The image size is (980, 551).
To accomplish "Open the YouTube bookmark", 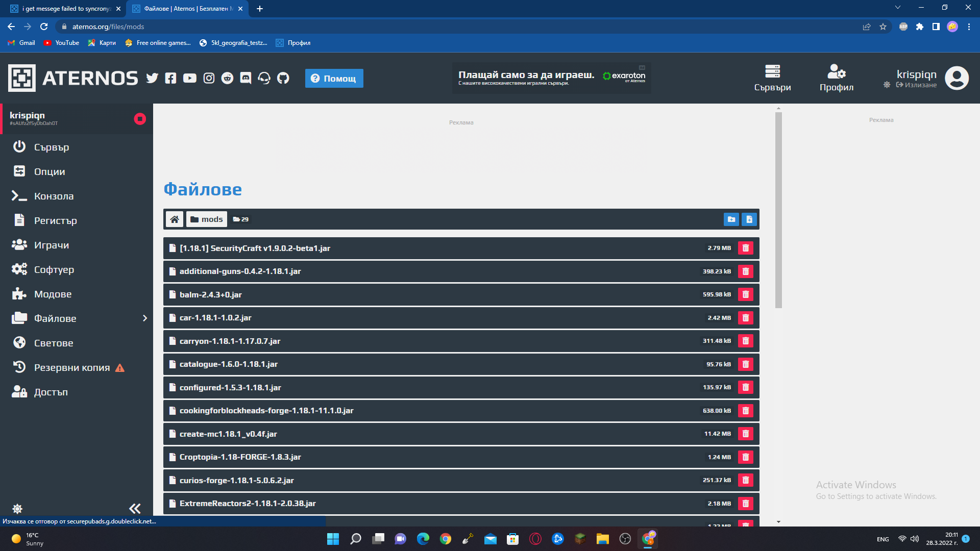I will coord(62,43).
